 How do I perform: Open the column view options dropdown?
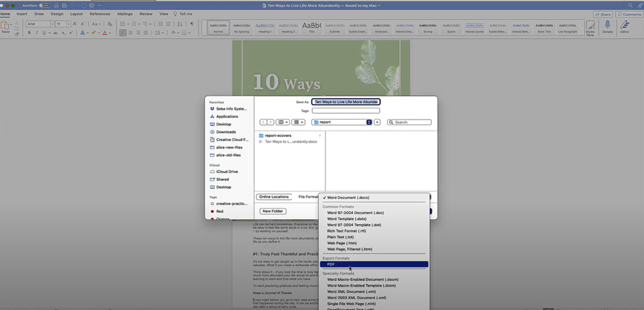(283, 122)
